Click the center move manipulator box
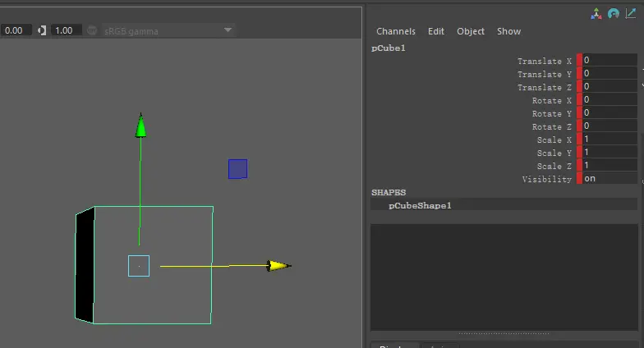The width and height of the screenshot is (644, 348). (139, 265)
